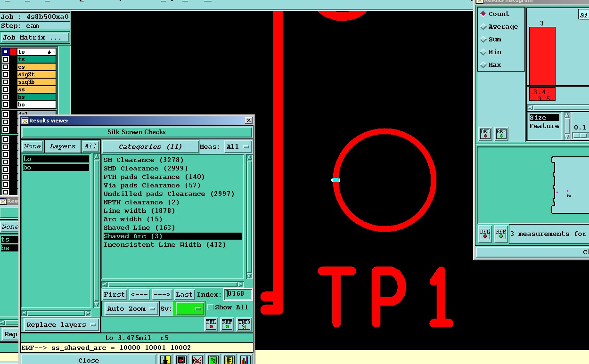Click the red count bar in histogram
Screen dimensions: 589x364
(542, 56)
